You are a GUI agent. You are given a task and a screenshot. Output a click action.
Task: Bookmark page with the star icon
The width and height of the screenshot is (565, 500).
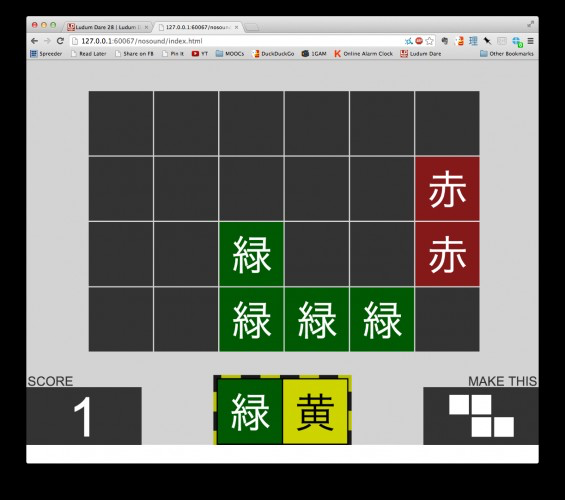coord(429,41)
